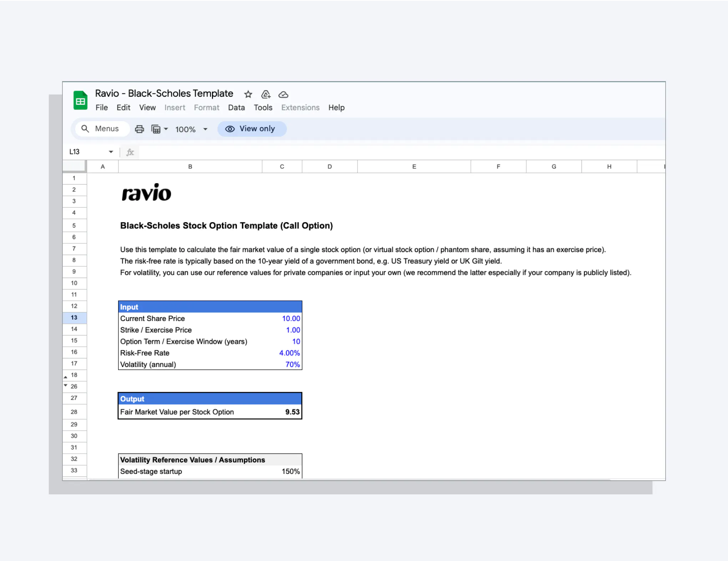The width and height of the screenshot is (728, 561).
Task: Click the Seed-stage startup label cell
Action: 190,471
